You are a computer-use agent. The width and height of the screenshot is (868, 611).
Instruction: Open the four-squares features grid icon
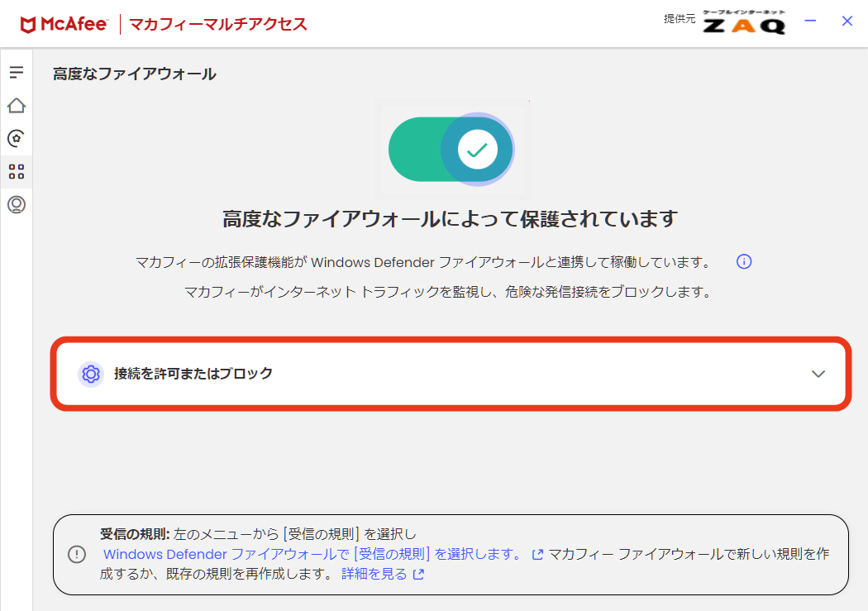(x=16, y=172)
